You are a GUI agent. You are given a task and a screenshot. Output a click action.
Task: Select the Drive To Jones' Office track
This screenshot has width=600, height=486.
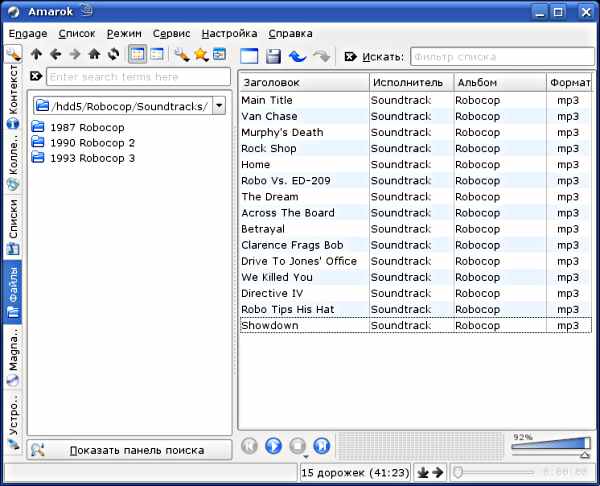(x=415, y=261)
